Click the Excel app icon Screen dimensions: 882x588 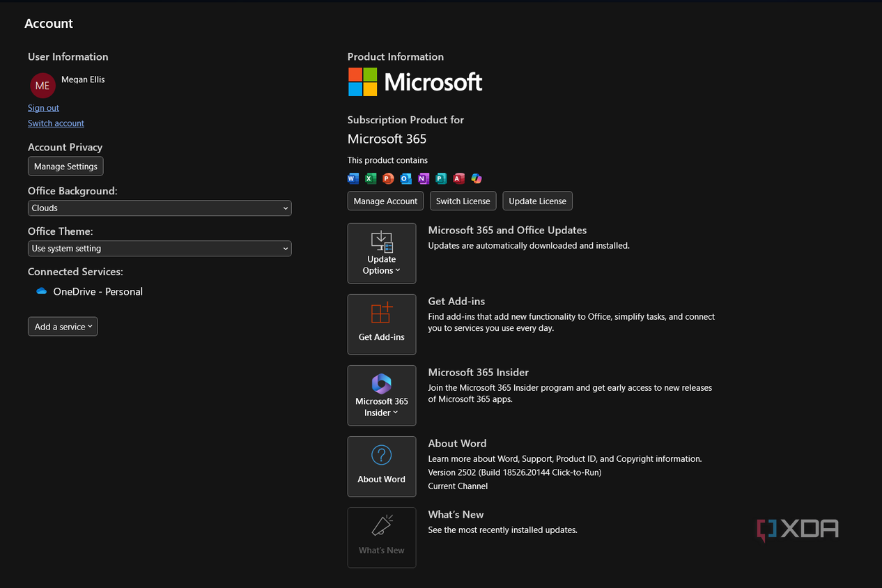tap(371, 178)
